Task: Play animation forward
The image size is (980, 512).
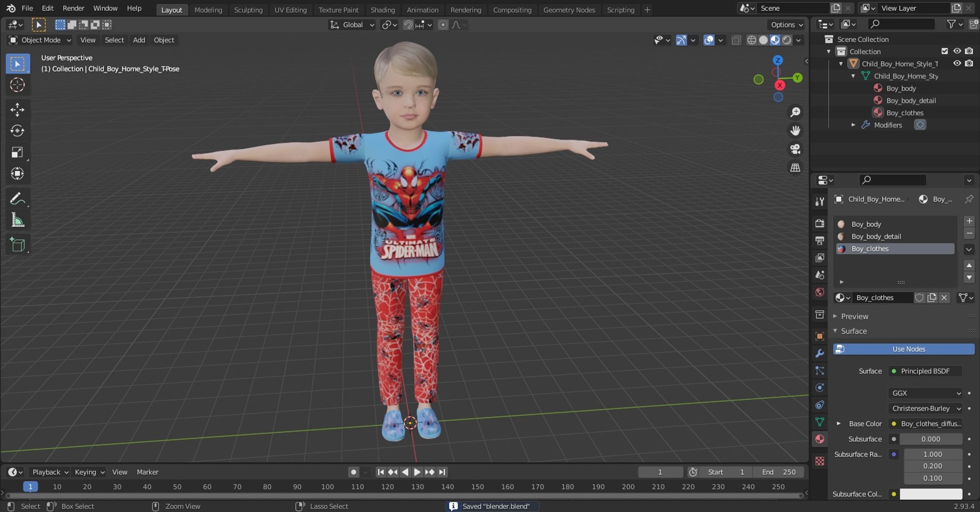Action: click(417, 472)
